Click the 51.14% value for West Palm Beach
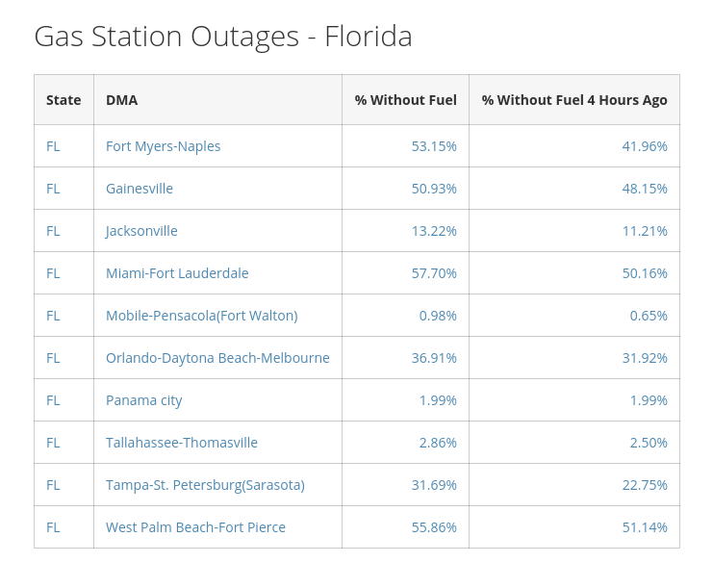 (645, 527)
